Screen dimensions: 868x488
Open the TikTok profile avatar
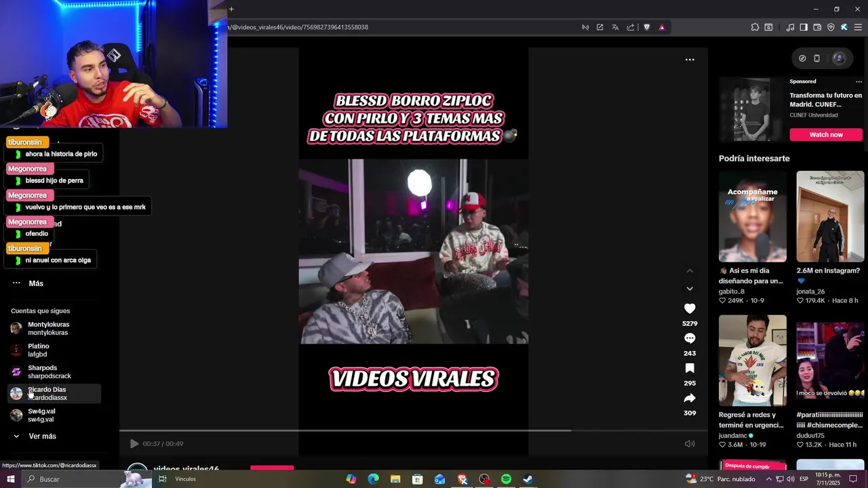pyautogui.click(x=839, y=58)
